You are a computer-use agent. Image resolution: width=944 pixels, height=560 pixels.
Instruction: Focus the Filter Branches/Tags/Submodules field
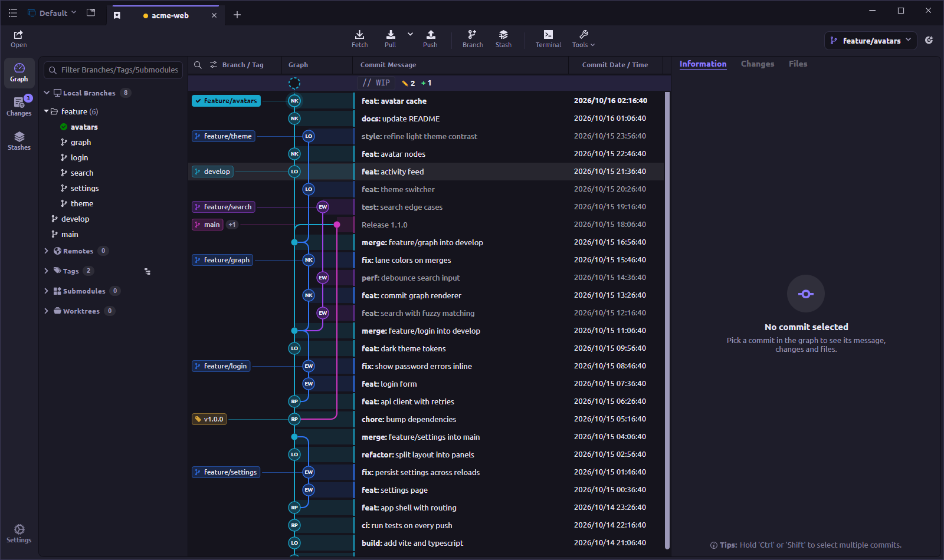point(113,70)
